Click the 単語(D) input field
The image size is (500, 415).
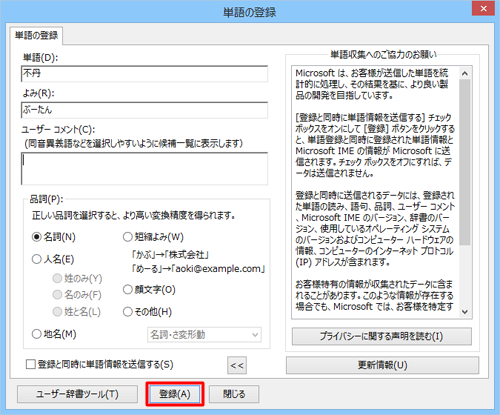click(x=144, y=73)
